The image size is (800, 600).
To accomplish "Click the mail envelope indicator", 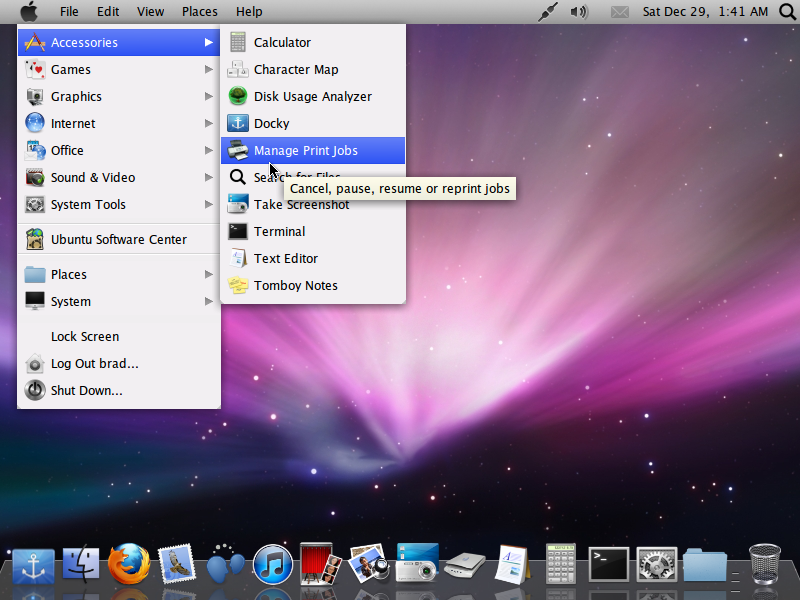I will point(619,11).
